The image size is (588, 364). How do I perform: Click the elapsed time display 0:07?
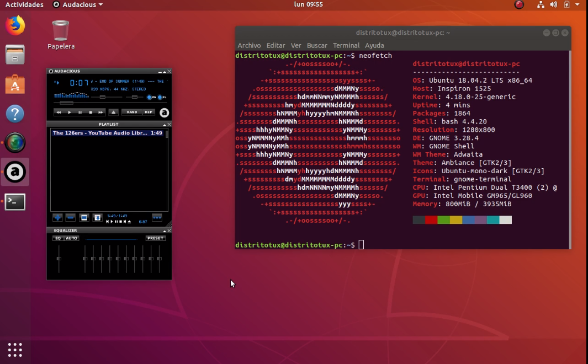tap(79, 83)
